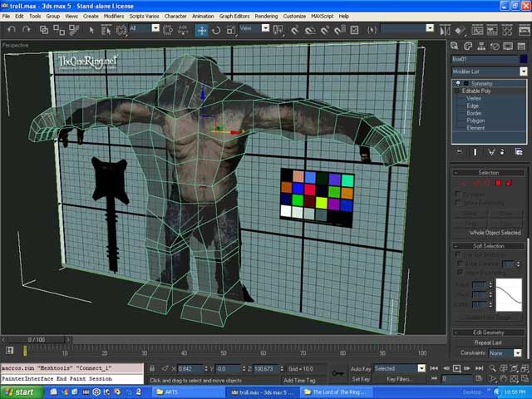Click the Mirror Selected Objects icon

point(446,31)
